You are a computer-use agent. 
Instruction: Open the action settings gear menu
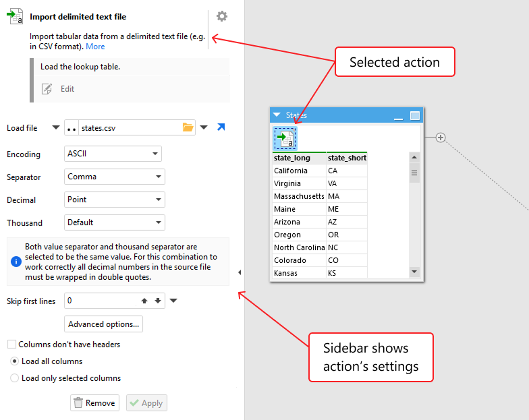[x=221, y=16]
